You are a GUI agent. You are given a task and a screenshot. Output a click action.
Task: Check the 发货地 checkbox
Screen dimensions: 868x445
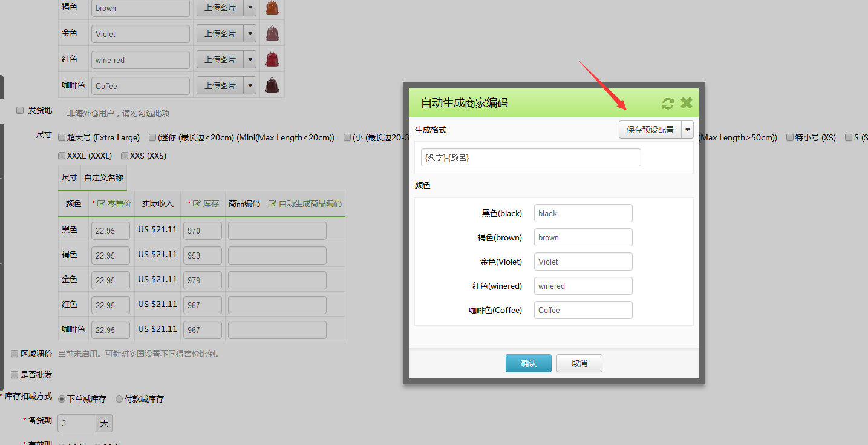(x=20, y=110)
